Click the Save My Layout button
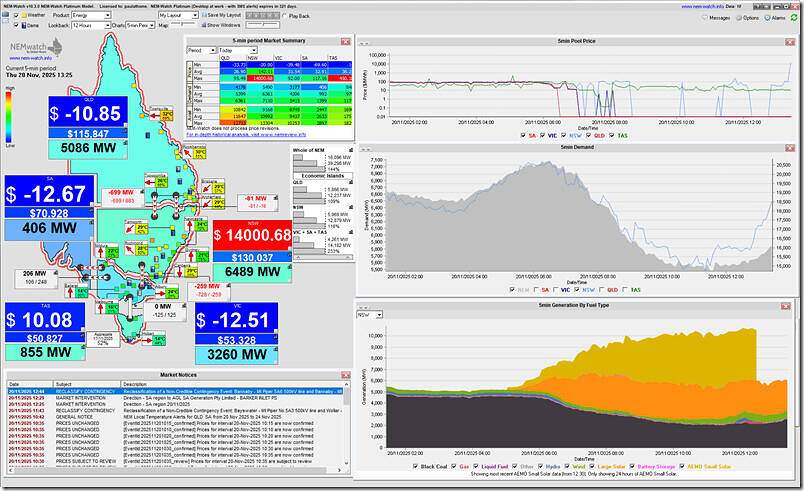This screenshot has height=491, width=804. [x=221, y=15]
